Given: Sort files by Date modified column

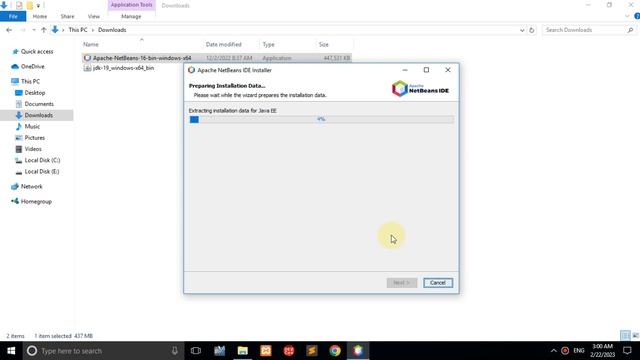Looking at the screenshot, I should click(223, 44).
